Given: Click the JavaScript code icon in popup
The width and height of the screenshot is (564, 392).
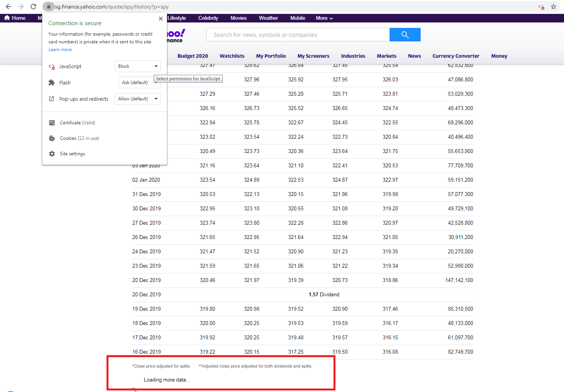Looking at the screenshot, I should point(52,67).
